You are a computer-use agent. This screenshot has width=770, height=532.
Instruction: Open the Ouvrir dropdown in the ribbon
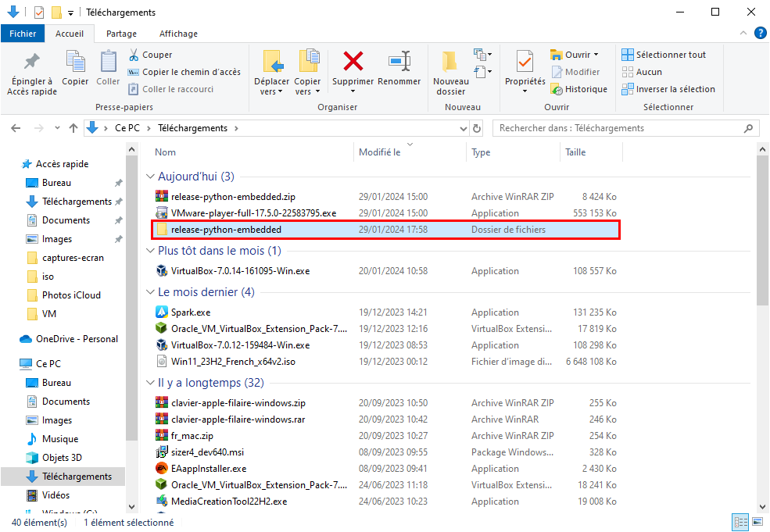575,55
